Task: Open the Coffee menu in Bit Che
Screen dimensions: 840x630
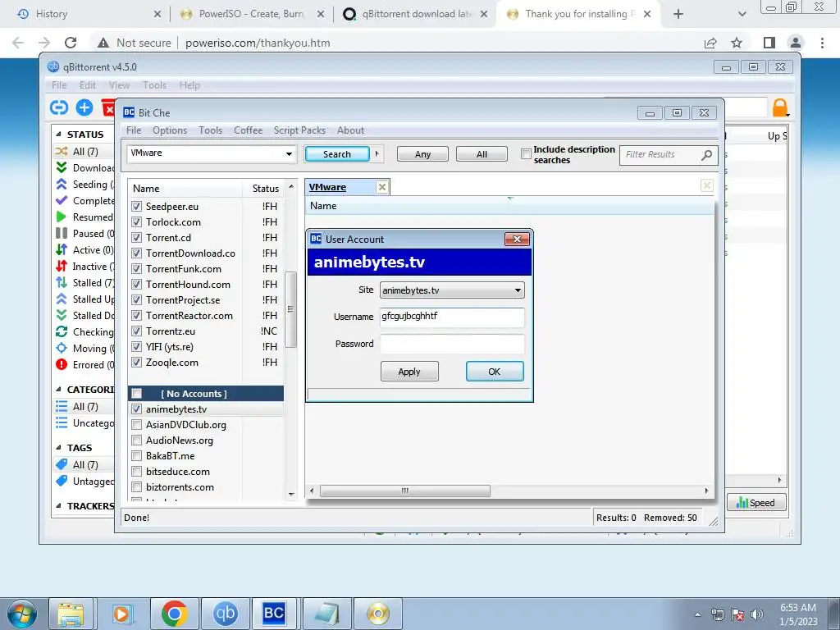Action: [248, 130]
